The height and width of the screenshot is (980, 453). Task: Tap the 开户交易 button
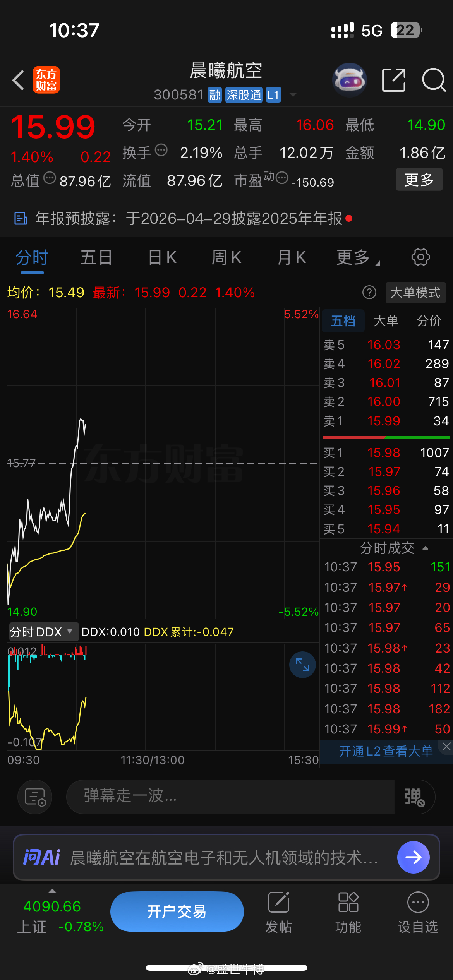tap(177, 912)
